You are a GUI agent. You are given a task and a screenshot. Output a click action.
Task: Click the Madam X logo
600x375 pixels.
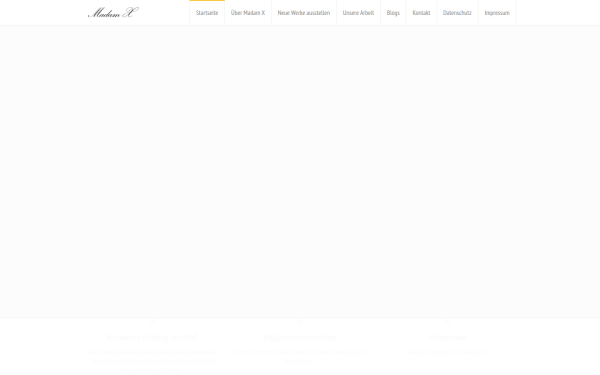113,13
